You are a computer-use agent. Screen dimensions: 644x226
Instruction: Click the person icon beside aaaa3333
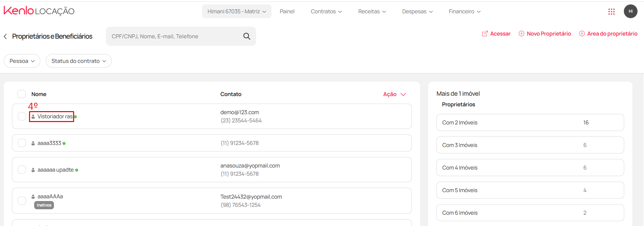[33, 143]
